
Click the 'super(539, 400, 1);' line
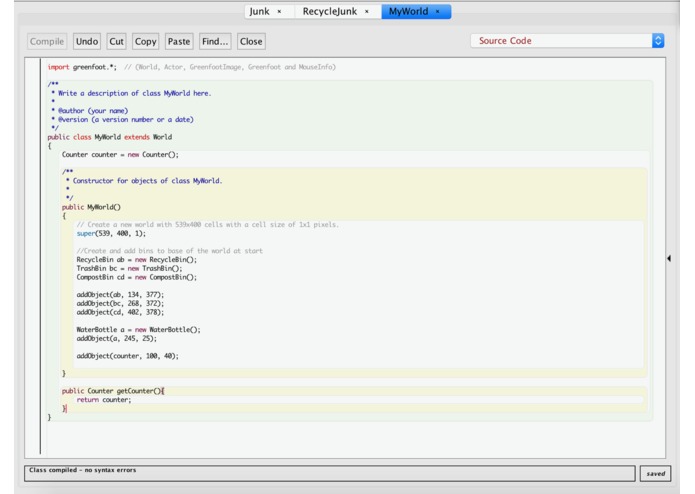pos(111,233)
